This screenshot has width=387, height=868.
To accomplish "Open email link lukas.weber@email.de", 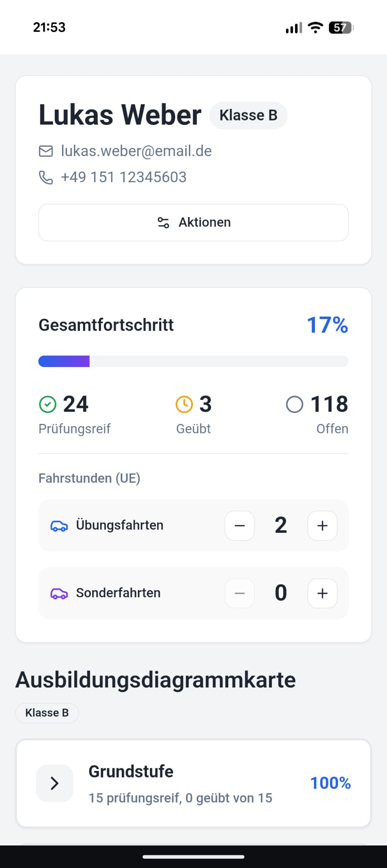I will 136,151.
